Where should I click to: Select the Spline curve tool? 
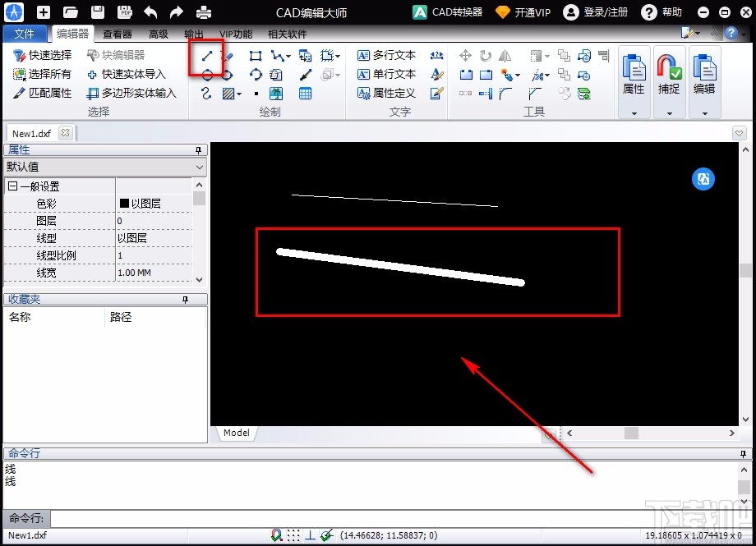(x=206, y=93)
